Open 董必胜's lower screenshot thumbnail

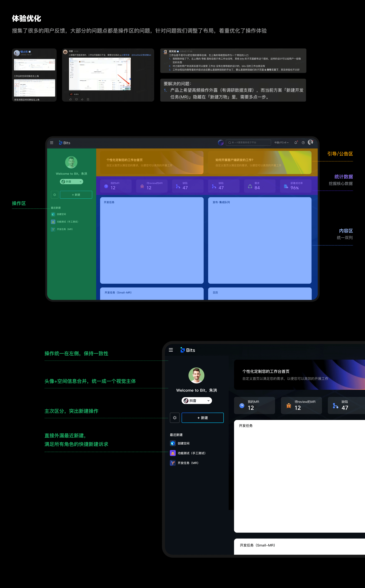(35, 88)
